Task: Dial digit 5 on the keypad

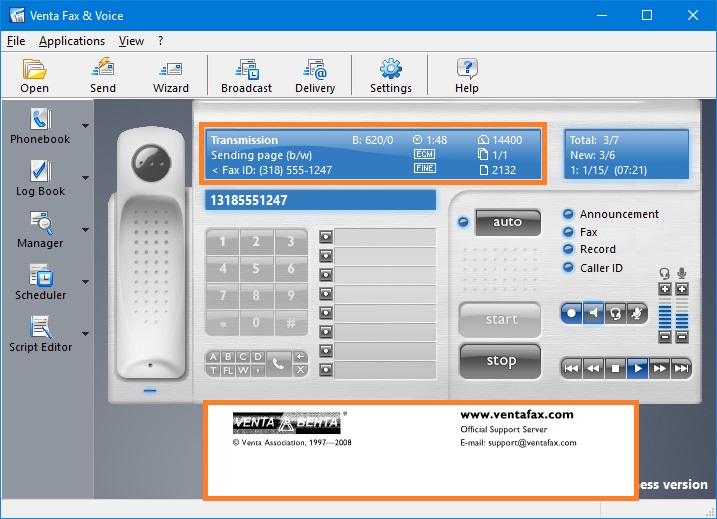Action: pos(256,268)
